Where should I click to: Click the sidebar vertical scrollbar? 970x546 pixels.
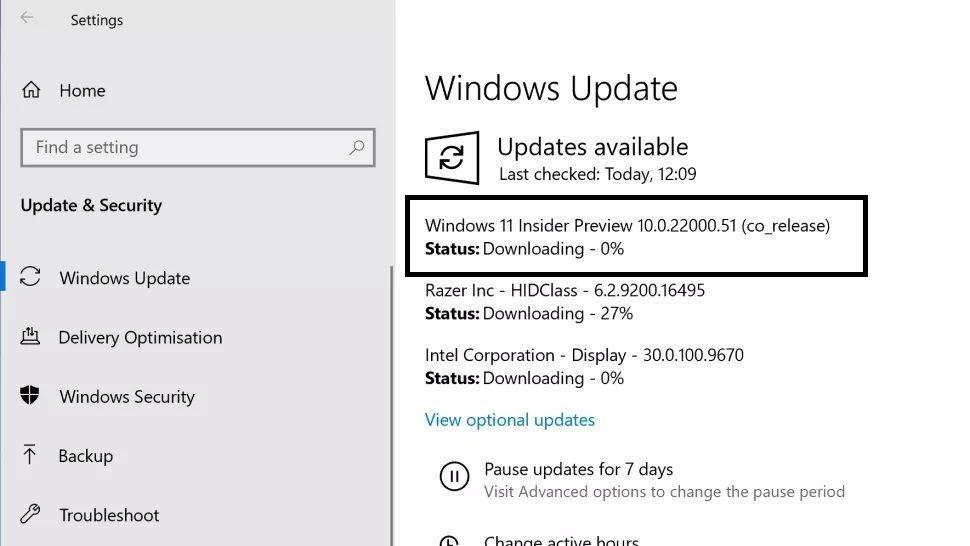[391, 405]
